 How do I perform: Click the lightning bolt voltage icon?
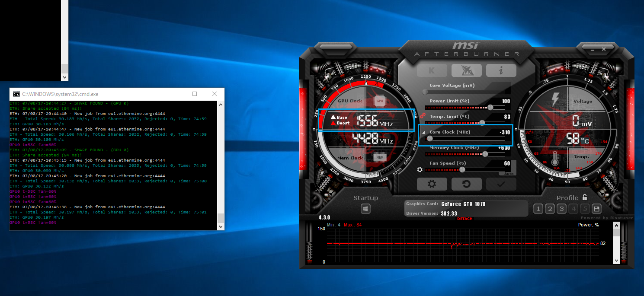555,100
